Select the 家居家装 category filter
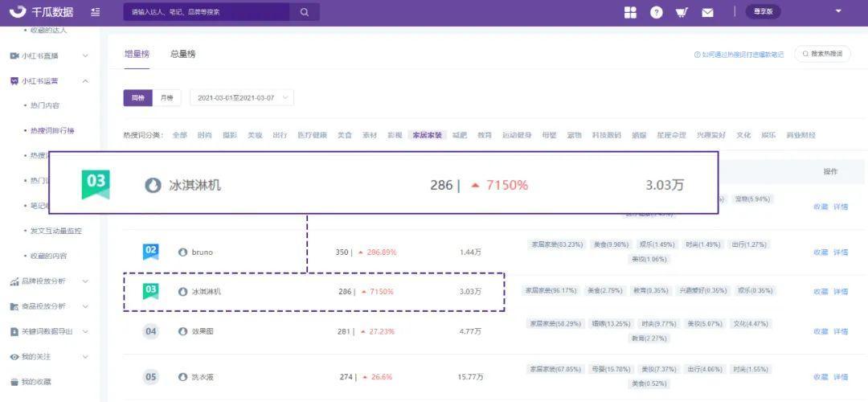Screen dimensions: 868x402 pos(427,135)
